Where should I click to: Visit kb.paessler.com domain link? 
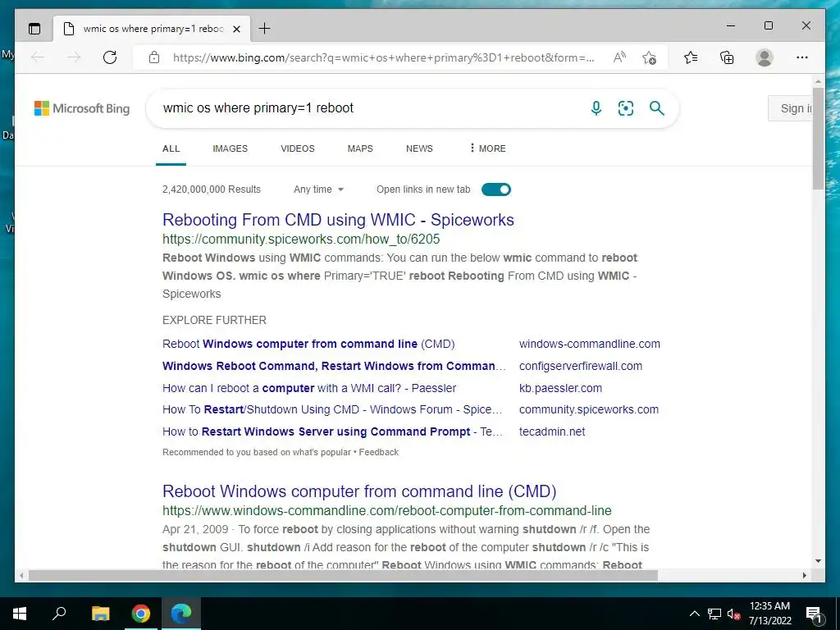[560, 388]
